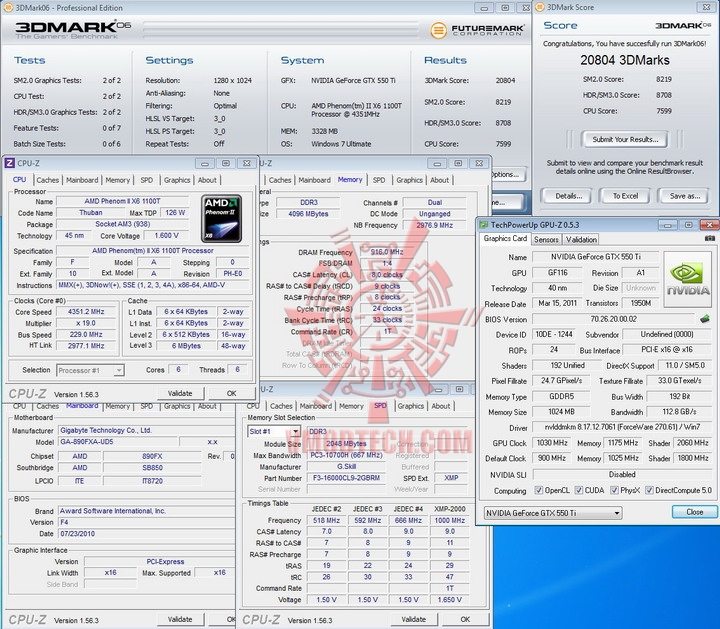The height and width of the screenshot is (629, 720).
Task: Click the BIOS date 07/23/2010 field
Action: point(146,534)
